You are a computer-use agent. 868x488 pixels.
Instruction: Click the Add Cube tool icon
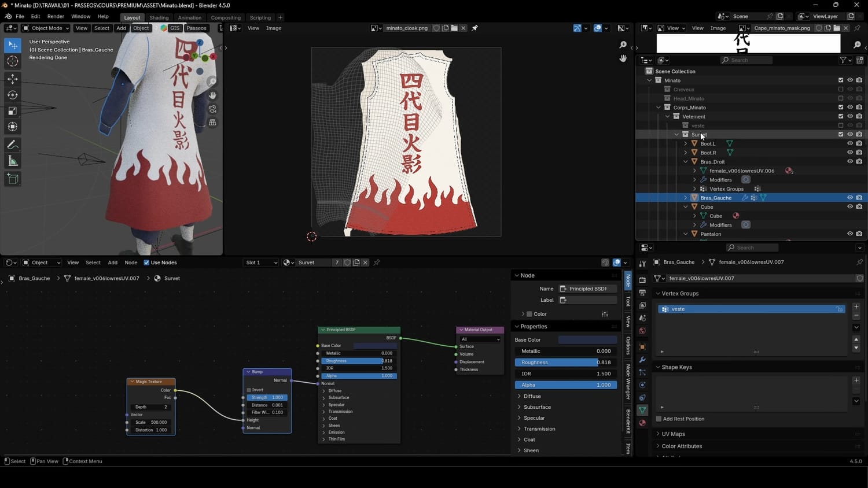(x=13, y=179)
